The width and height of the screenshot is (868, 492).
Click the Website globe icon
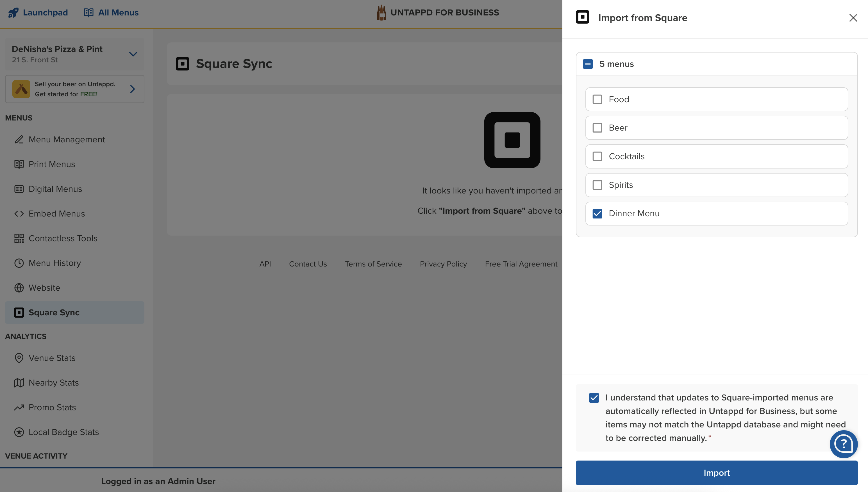coord(19,288)
